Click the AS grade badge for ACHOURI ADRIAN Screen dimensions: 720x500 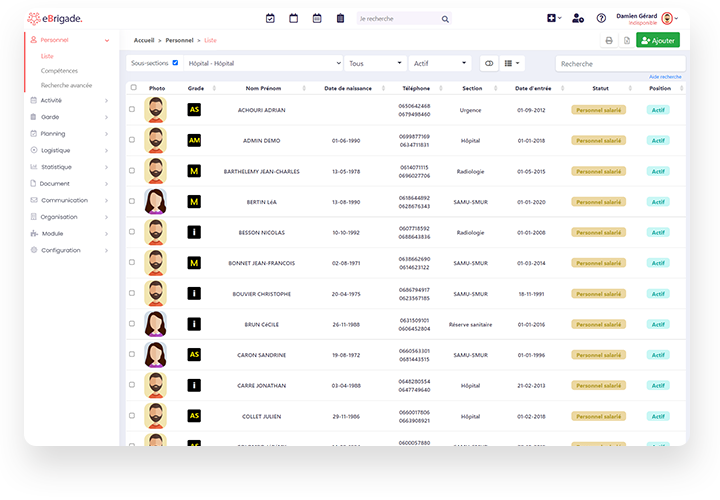pyautogui.click(x=194, y=109)
